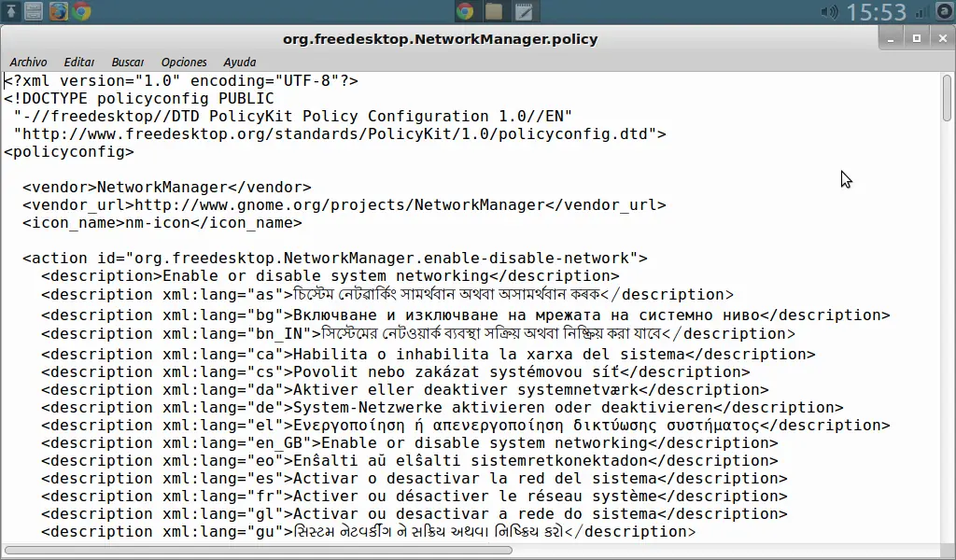Screen dimensions: 956x560
Task: Open the Buscar menu
Action: (127, 63)
